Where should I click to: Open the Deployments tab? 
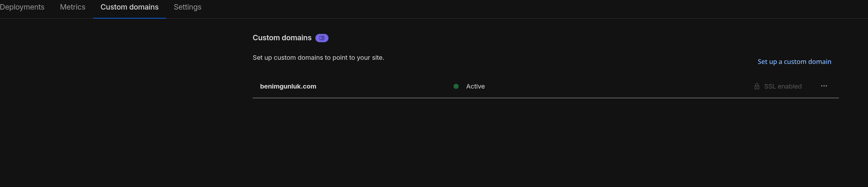point(22,7)
